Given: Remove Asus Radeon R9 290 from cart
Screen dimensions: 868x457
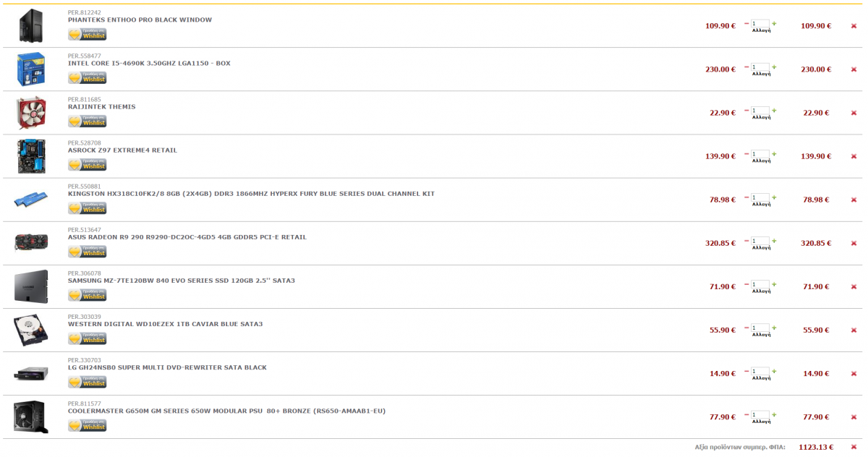Looking at the screenshot, I should coord(854,243).
